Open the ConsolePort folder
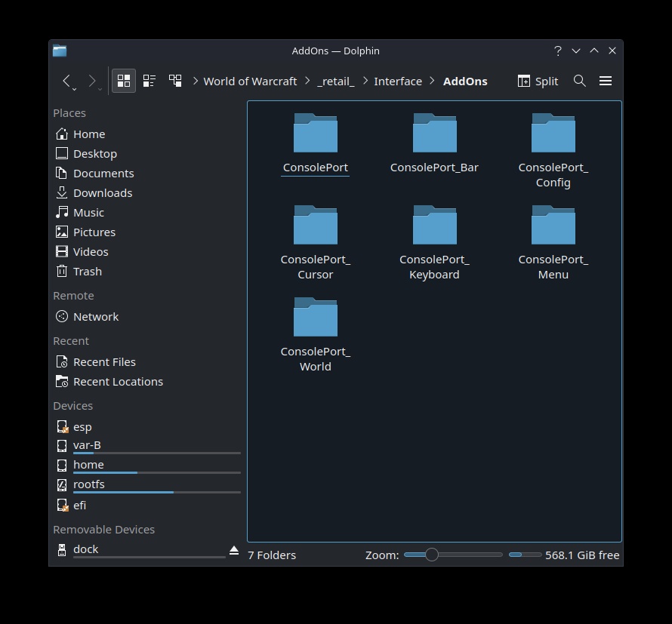 tap(316, 143)
